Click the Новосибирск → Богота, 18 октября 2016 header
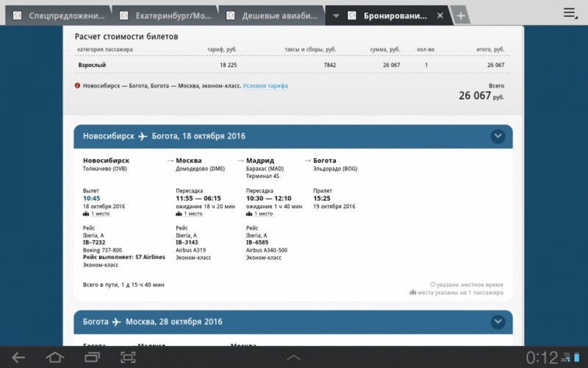Viewport: 588px width, 368px height. pyautogui.click(x=293, y=136)
